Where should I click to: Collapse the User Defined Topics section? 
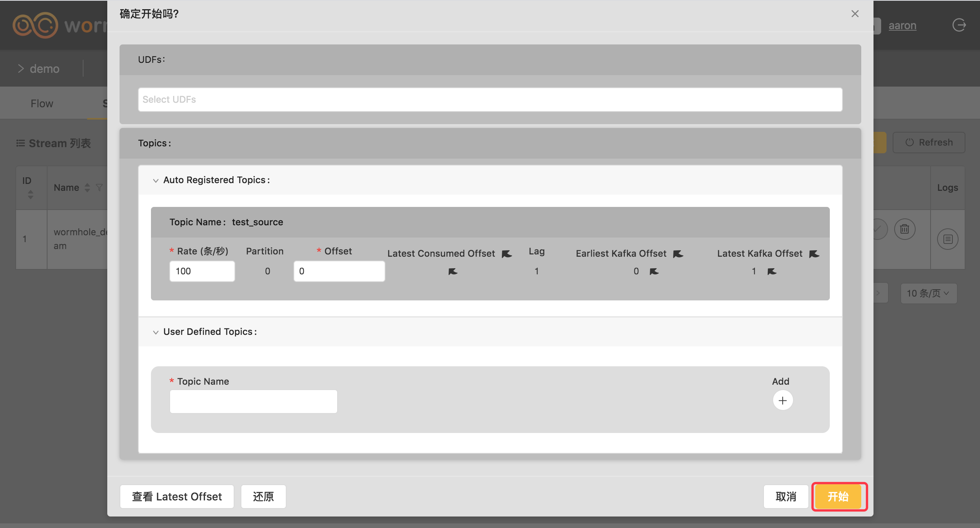click(156, 332)
